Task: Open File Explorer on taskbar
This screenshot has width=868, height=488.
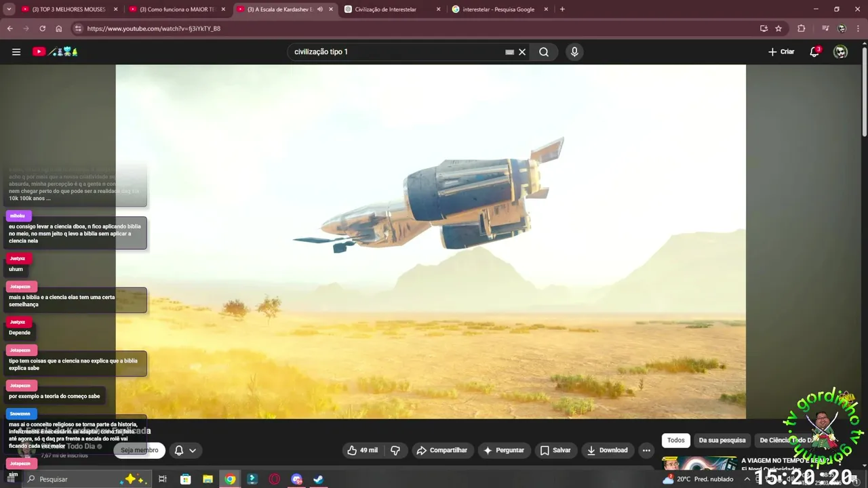Action: (208, 479)
